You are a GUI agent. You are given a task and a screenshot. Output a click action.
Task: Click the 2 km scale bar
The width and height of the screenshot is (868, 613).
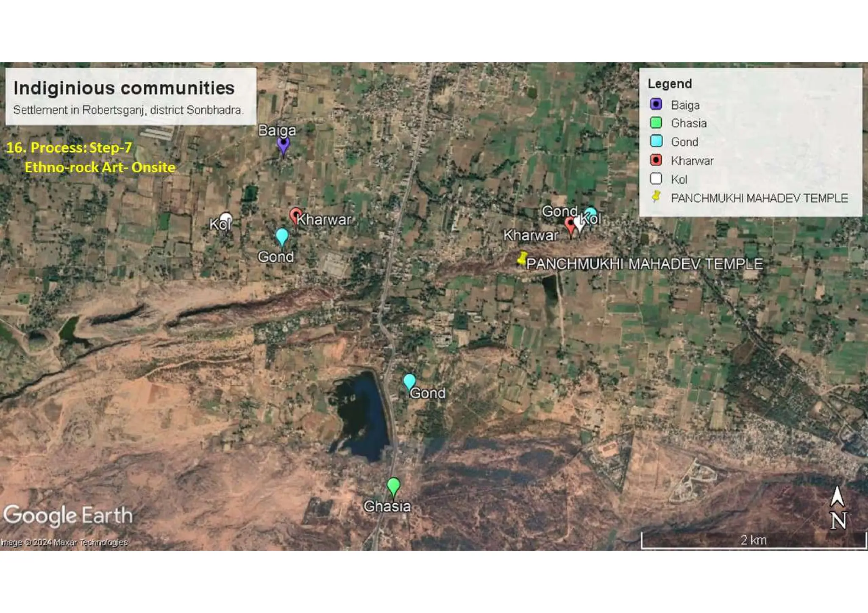tap(753, 541)
